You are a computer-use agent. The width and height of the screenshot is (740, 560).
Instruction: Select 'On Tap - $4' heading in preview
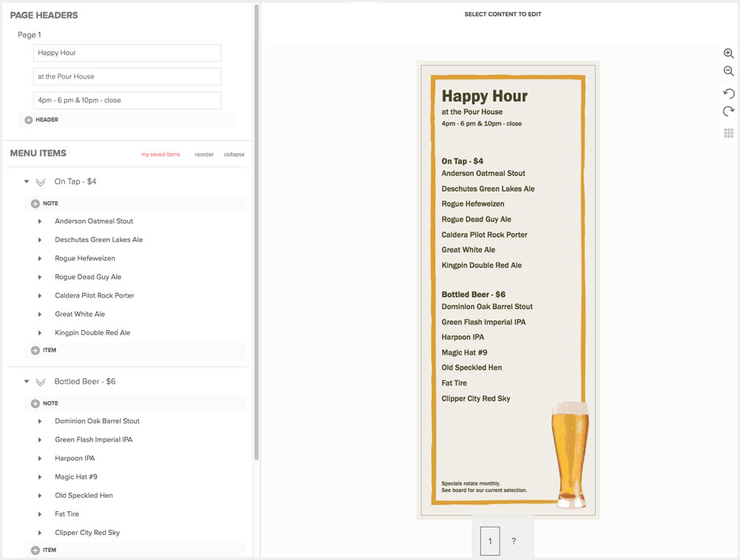pos(462,161)
